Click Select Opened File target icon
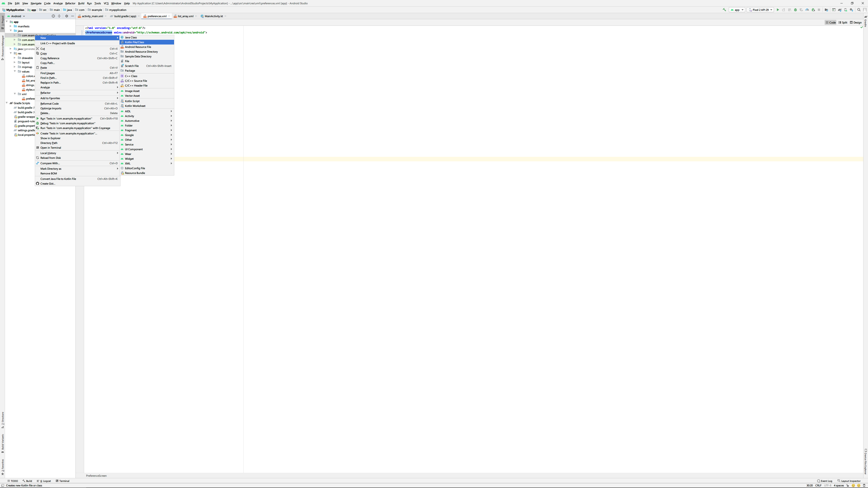Image resolution: width=868 pixels, height=488 pixels. 53,16
